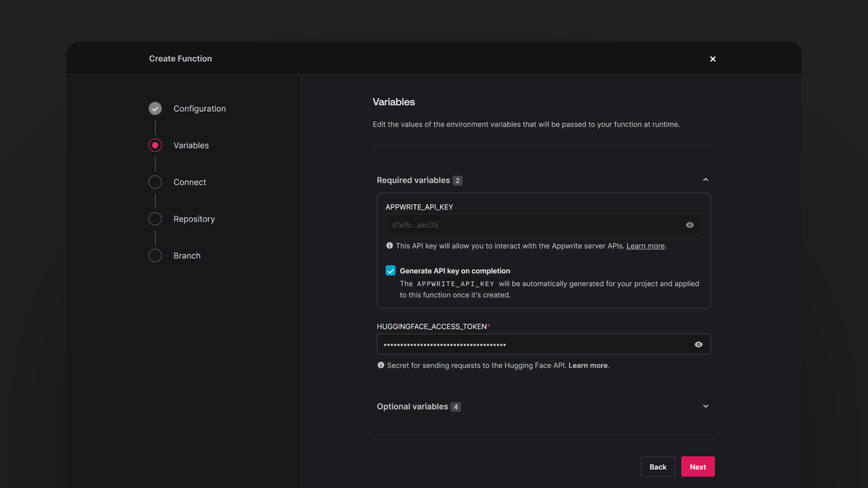The width and height of the screenshot is (868, 488).
Task: Show the APPWRITE_API_KEY value with eye icon
Action: click(x=690, y=225)
